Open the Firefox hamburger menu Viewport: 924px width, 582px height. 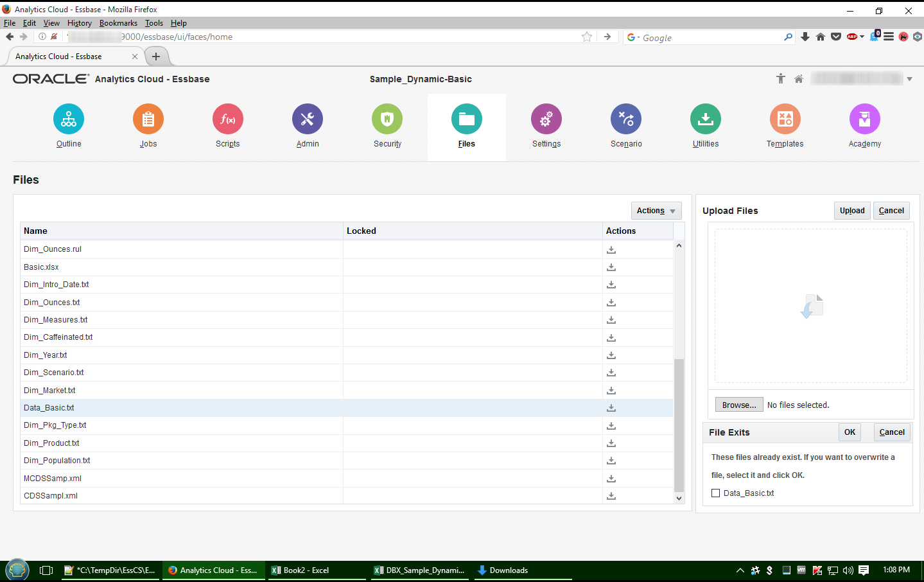[889, 37]
